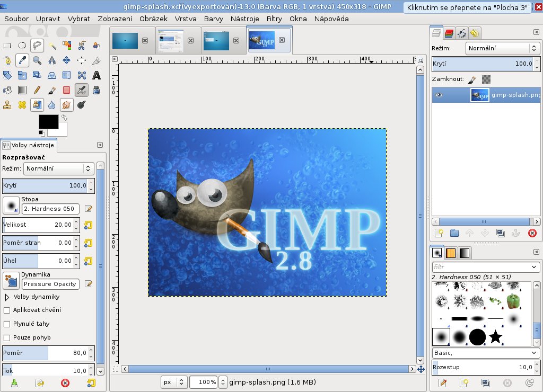Enable Pouze pohyb checkbox
The width and height of the screenshot is (543, 392).
pyautogui.click(x=6, y=337)
